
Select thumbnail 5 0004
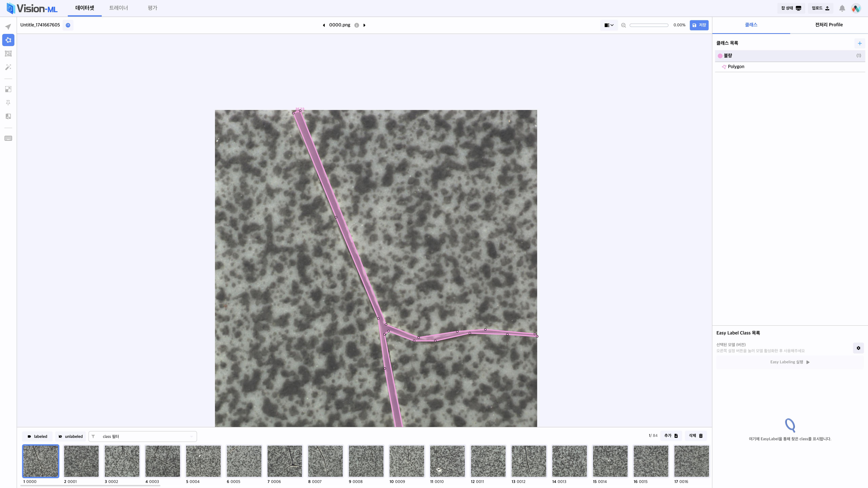tap(203, 461)
